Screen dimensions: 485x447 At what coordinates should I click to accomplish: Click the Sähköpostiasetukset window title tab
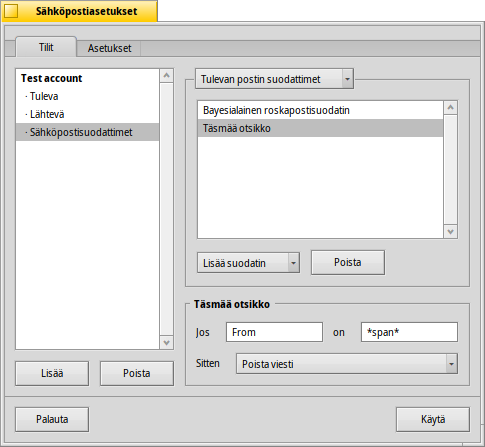(x=80, y=11)
